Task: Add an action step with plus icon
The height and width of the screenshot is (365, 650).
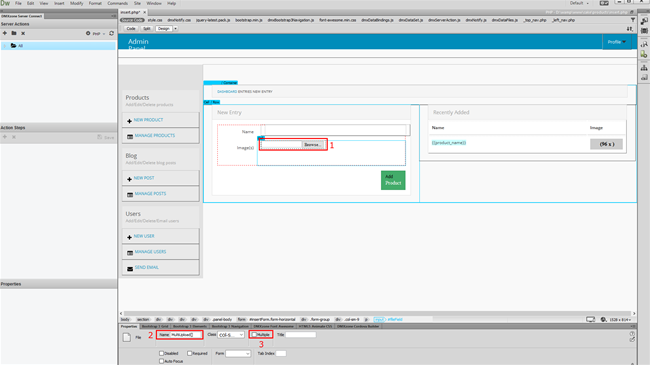Action: [5, 137]
